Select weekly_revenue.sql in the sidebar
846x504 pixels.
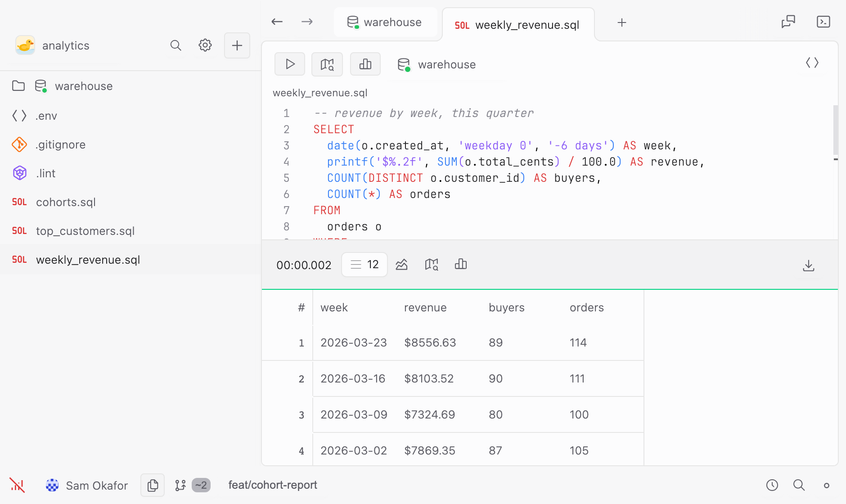(x=130, y=260)
